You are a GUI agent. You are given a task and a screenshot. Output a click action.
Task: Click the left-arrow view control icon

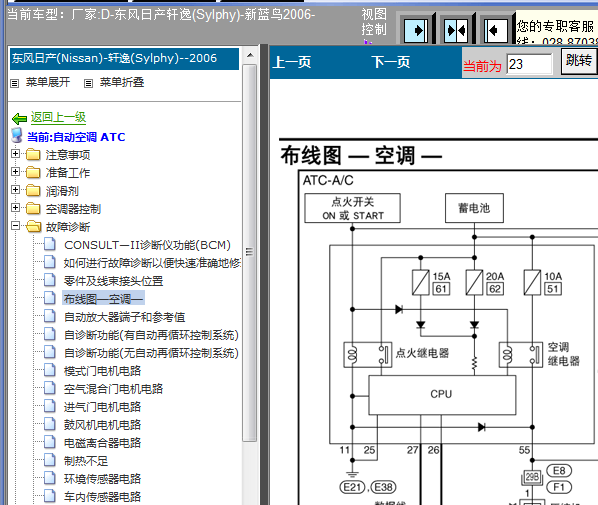pos(495,30)
